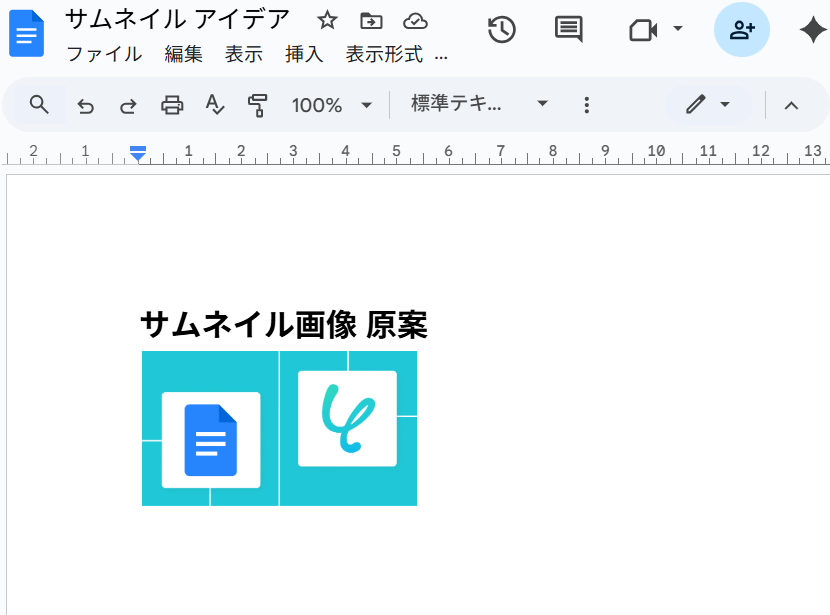Select the teal thumbnail image

point(279,428)
